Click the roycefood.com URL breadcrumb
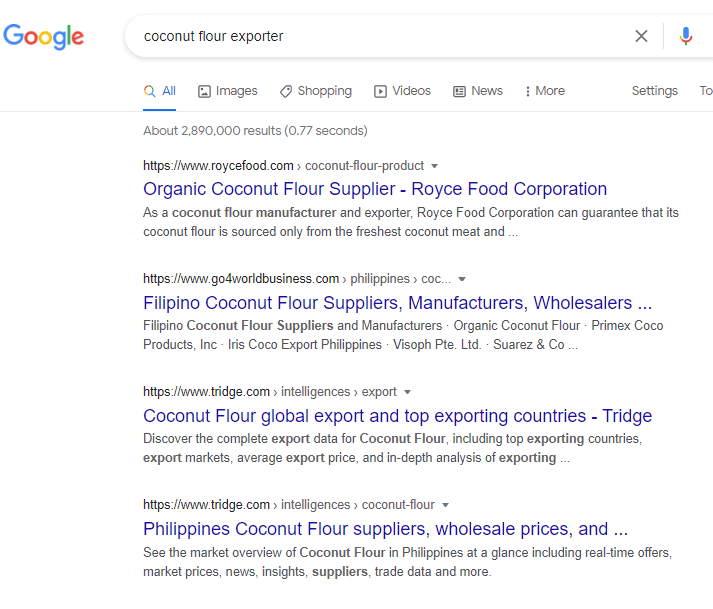 point(284,166)
